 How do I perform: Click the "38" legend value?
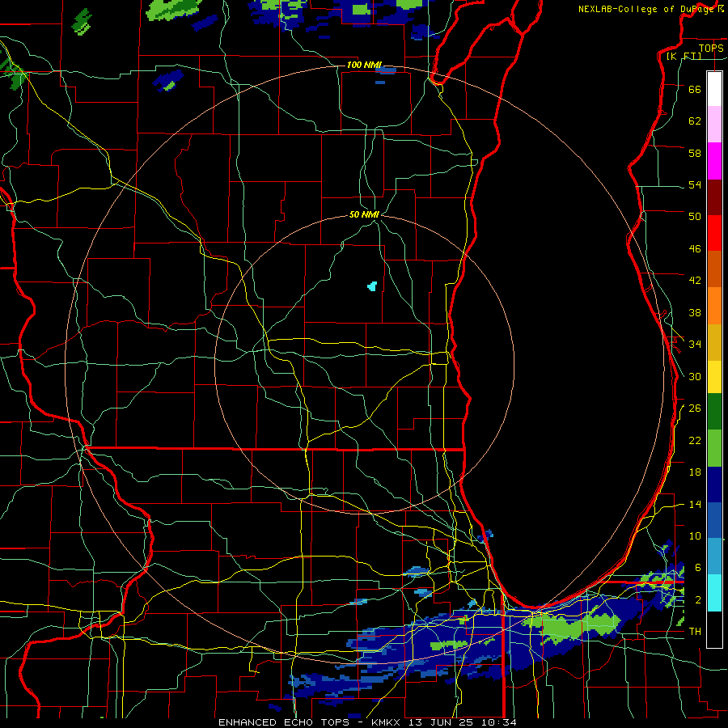[x=695, y=312]
